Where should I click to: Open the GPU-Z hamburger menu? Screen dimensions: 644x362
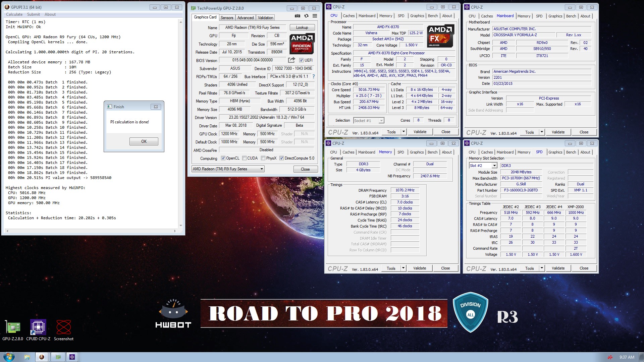pyautogui.click(x=315, y=16)
